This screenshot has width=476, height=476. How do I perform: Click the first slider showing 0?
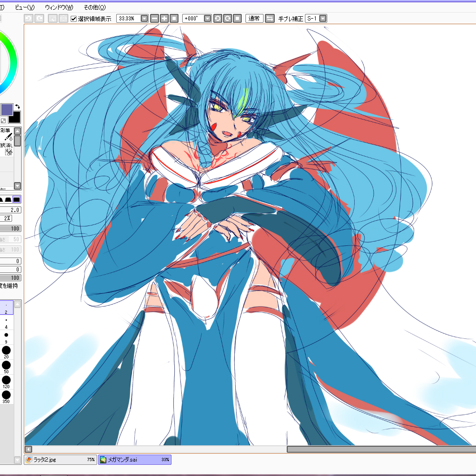click(x=10, y=261)
